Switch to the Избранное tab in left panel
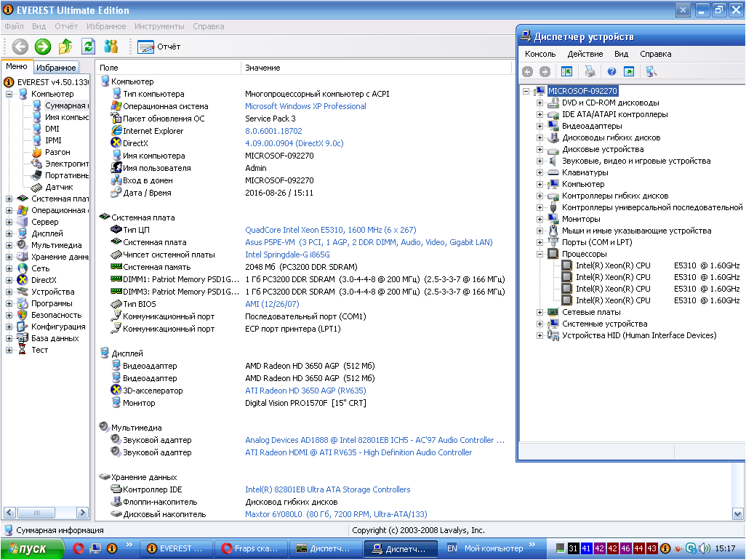Image resolution: width=746 pixels, height=560 pixels. click(56, 68)
